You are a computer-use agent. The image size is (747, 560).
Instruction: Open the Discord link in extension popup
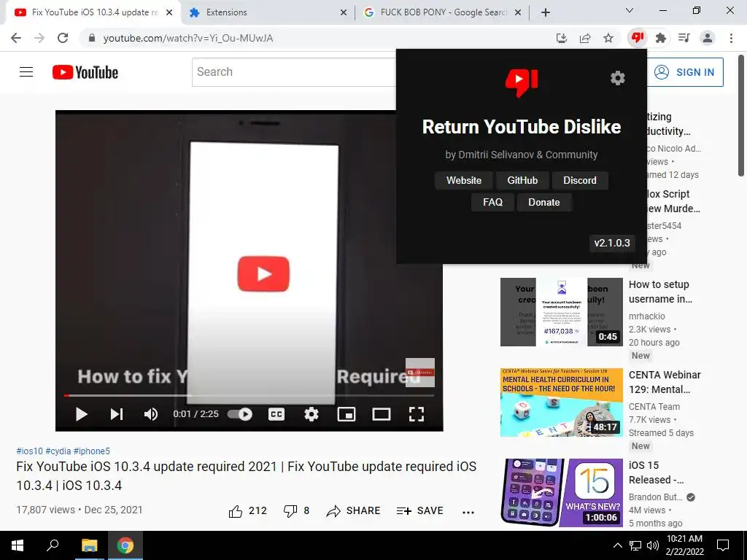click(580, 180)
